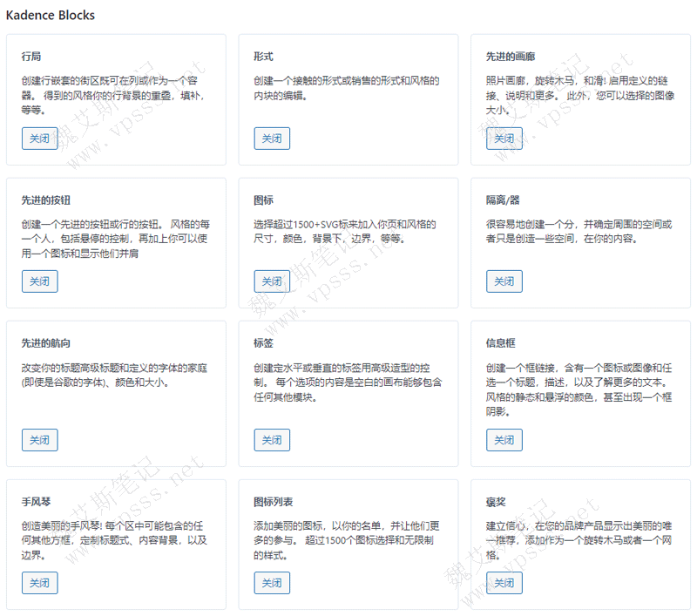The image size is (697, 616).
Task: Click the 图标列表 card title
Action: (273, 502)
